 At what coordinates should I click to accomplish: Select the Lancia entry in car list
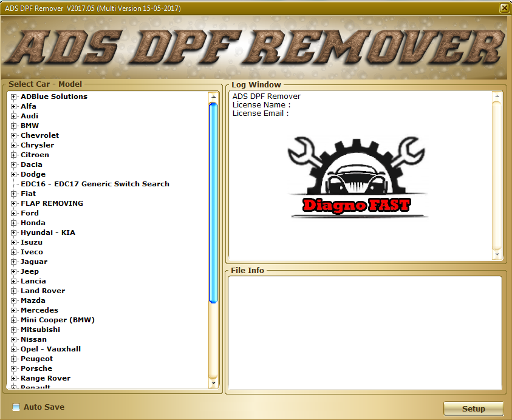33,281
